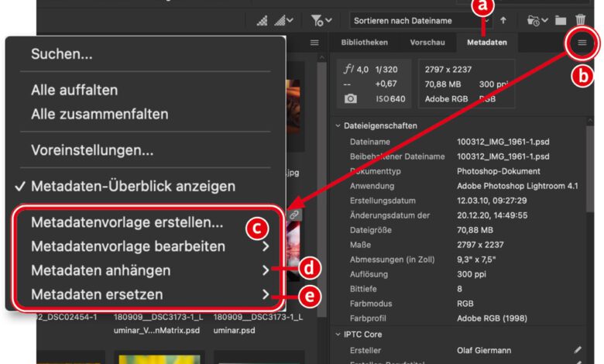Image resolution: width=604 pixels, height=364 pixels.
Task: Click the Dateiname value 100312_IMG_1961-1.psd
Action: coord(503,142)
